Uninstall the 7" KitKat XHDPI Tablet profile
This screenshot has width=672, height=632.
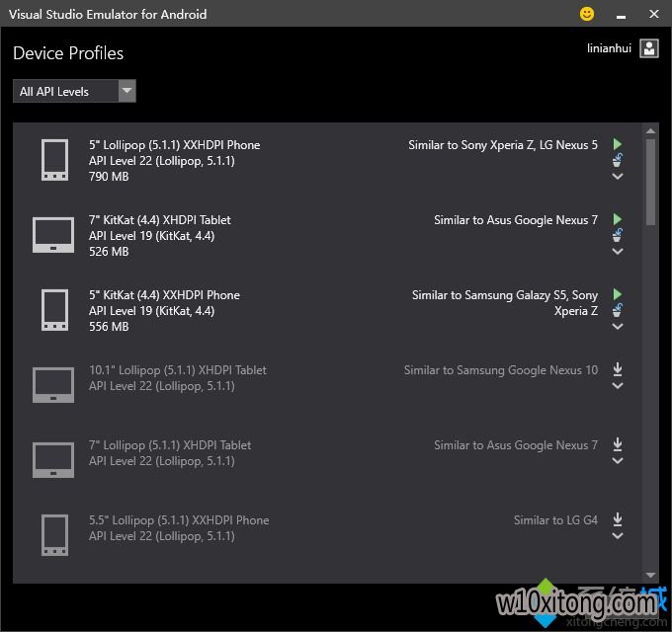click(x=617, y=235)
